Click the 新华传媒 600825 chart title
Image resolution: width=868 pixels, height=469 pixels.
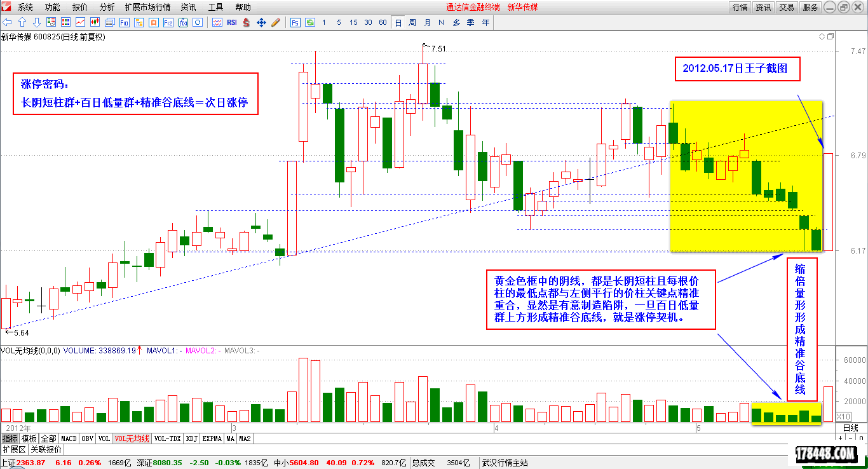point(53,37)
